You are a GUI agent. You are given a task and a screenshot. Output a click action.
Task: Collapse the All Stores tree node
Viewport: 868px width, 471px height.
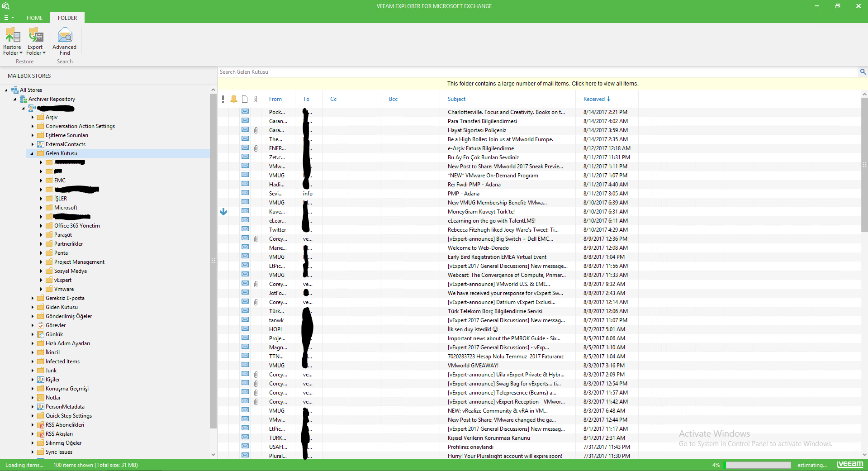(x=6, y=90)
